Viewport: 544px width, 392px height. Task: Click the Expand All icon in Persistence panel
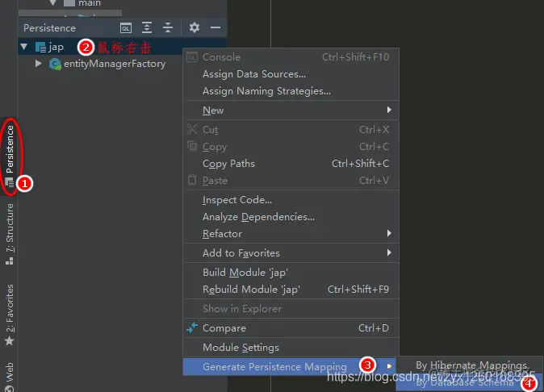coord(147,27)
